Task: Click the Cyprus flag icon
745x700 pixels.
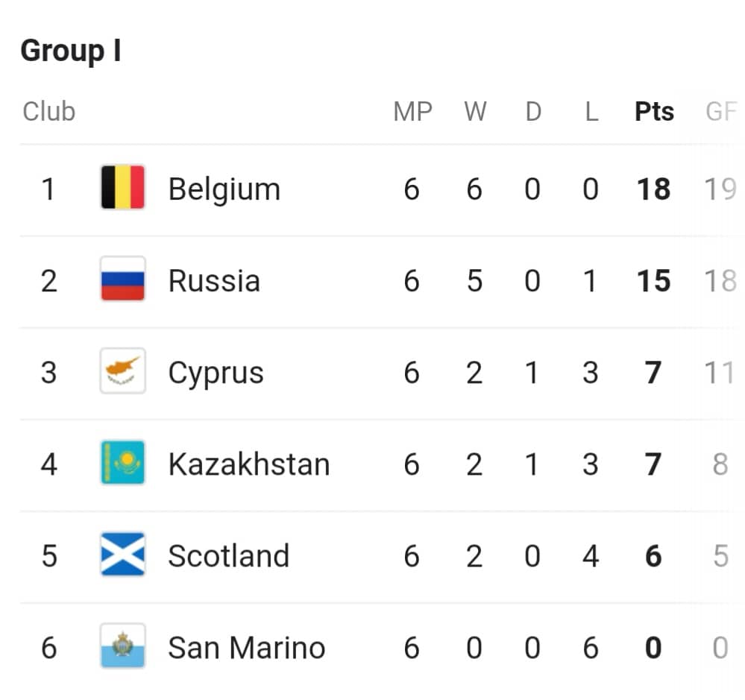Action: coord(122,371)
